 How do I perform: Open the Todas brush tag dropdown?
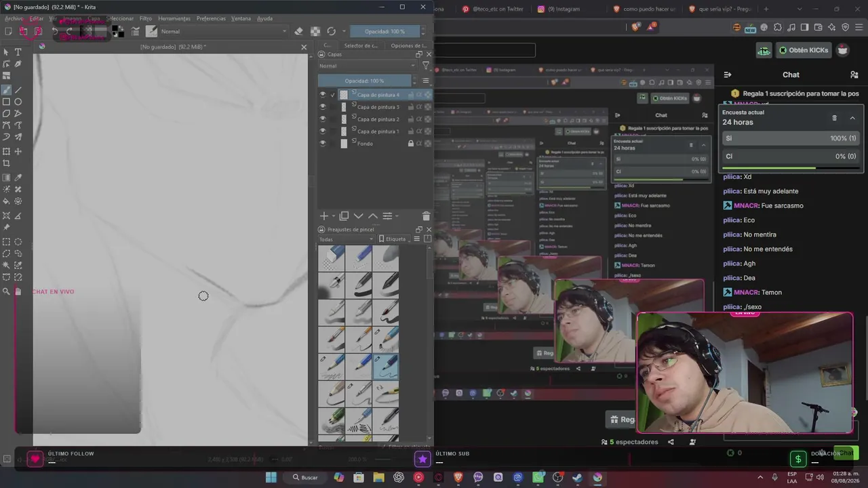click(346, 239)
